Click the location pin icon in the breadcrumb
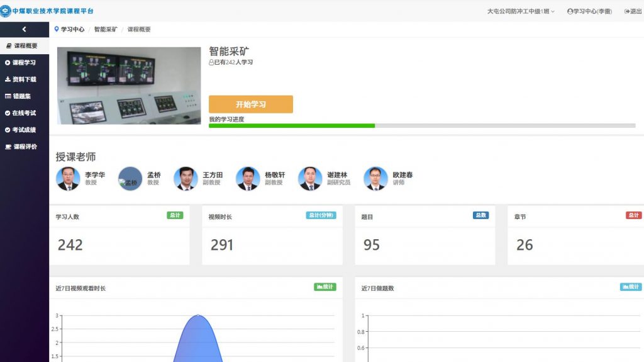 pos(57,29)
